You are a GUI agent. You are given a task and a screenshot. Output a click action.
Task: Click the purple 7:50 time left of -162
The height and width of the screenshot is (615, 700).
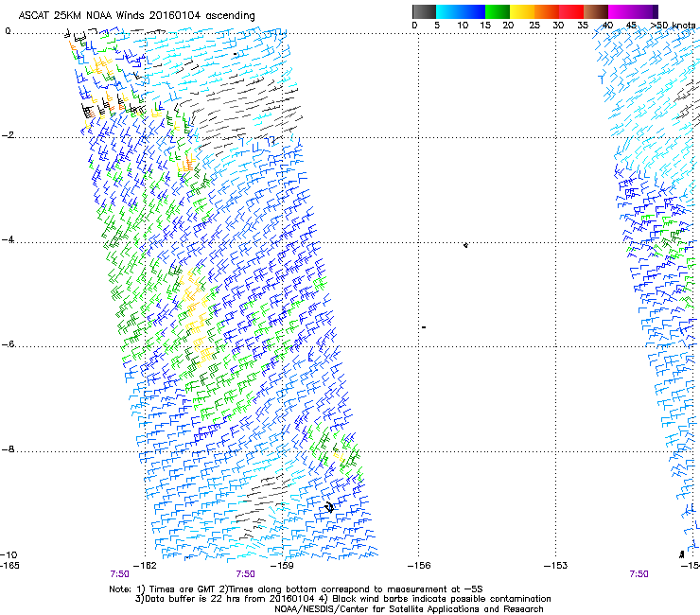point(119,574)
